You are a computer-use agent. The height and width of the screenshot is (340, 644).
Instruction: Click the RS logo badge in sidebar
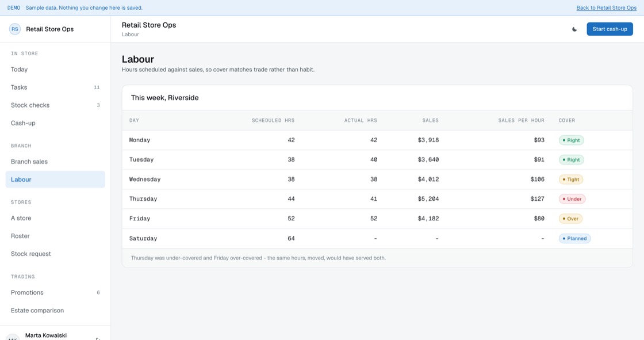15,29
